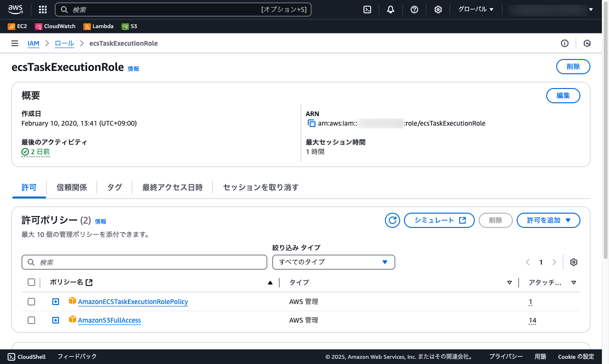Open attached count 14 link
The image size is (609, 364).
532,321
